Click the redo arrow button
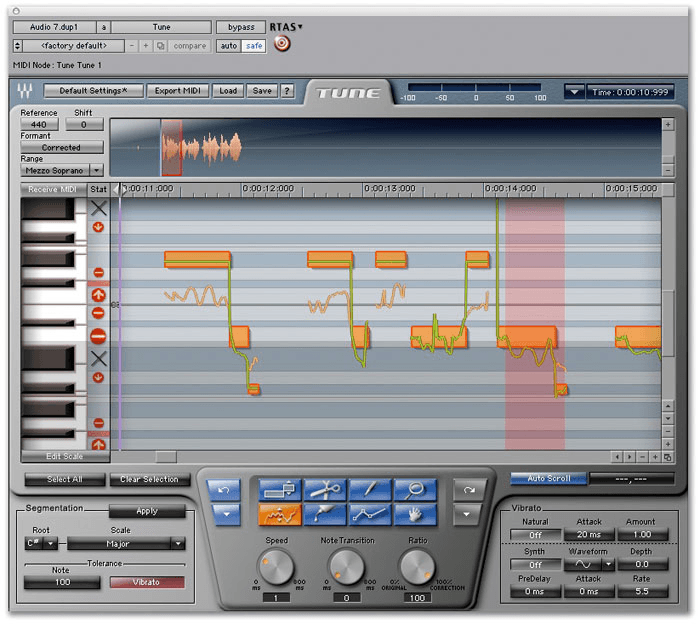 coord(467,490)
